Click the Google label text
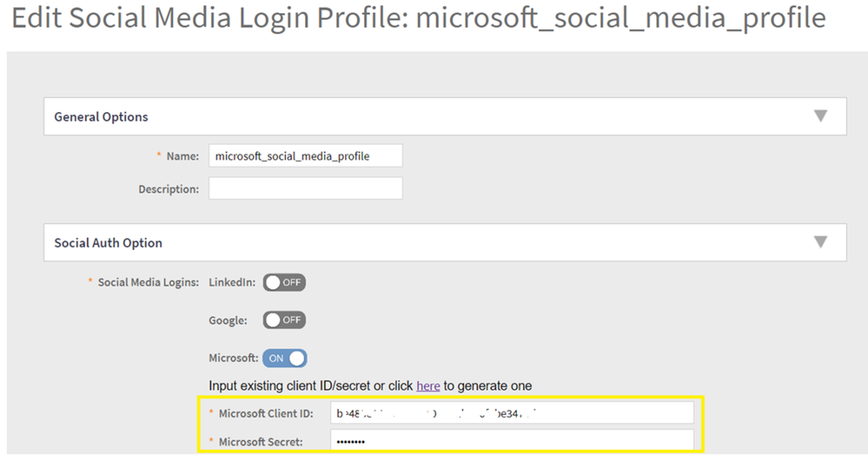Screen dimensions: 868x461 pos(228,320)
